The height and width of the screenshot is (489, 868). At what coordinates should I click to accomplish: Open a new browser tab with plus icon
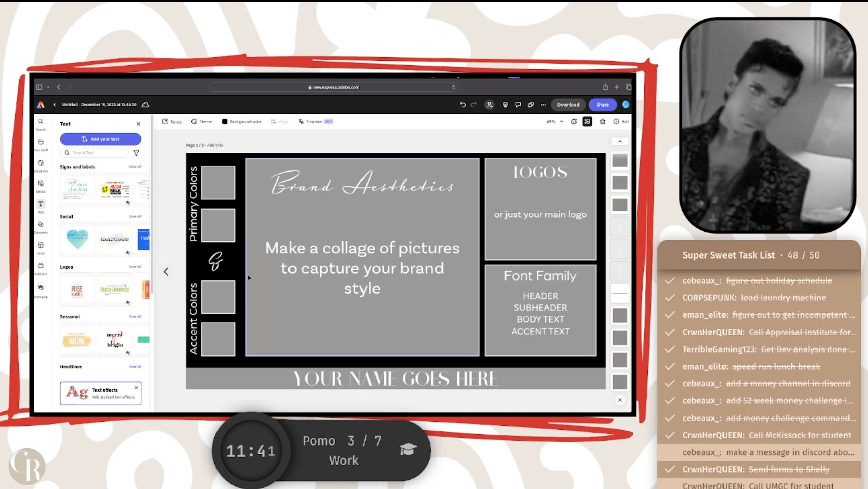617,87
